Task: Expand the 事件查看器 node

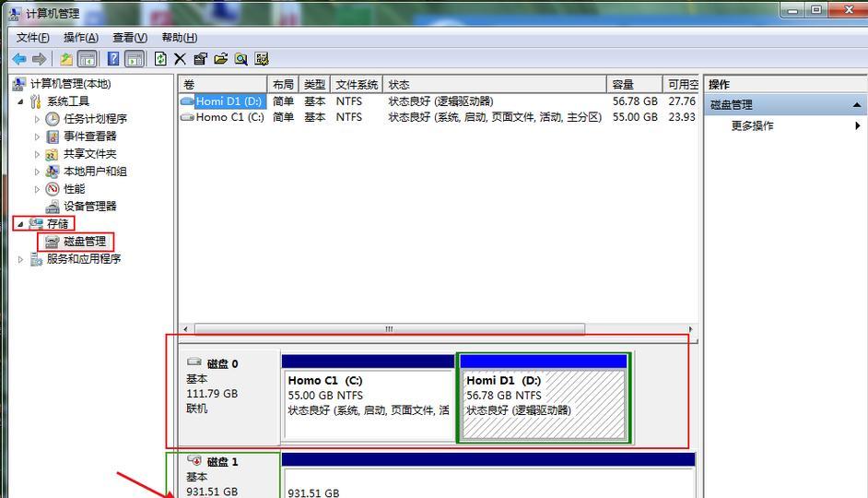Action: pyautogui.click(x=37, y=136)
